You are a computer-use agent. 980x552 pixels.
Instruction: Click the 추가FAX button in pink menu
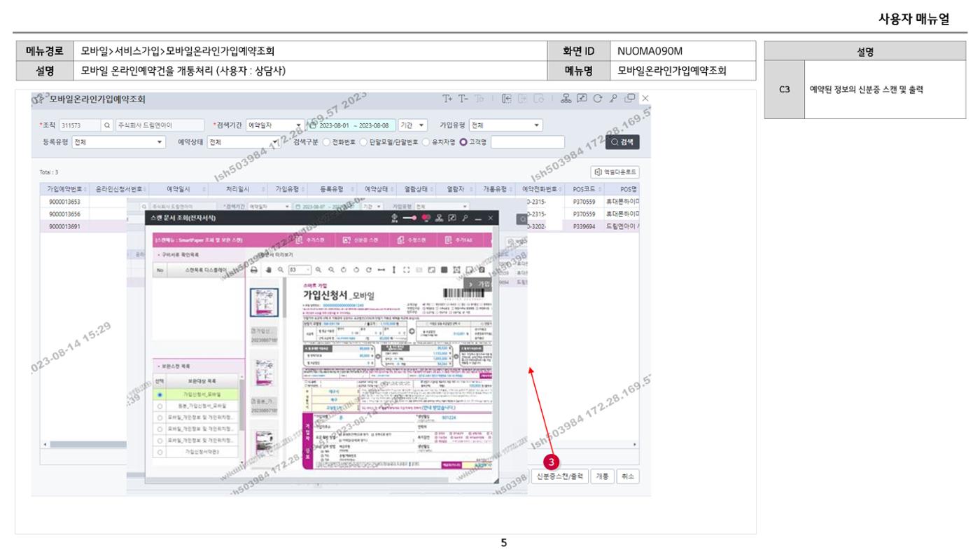tap(461, 240)
